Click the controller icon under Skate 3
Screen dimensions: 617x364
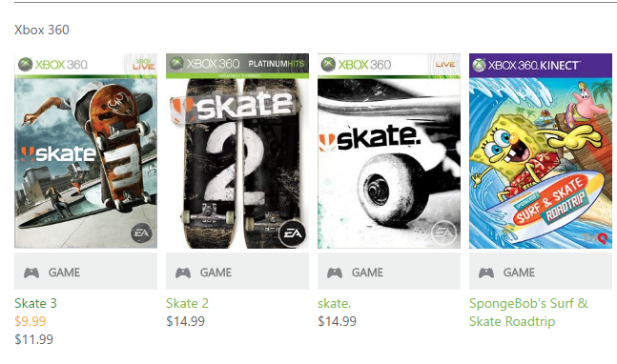(x=31, y=273)
